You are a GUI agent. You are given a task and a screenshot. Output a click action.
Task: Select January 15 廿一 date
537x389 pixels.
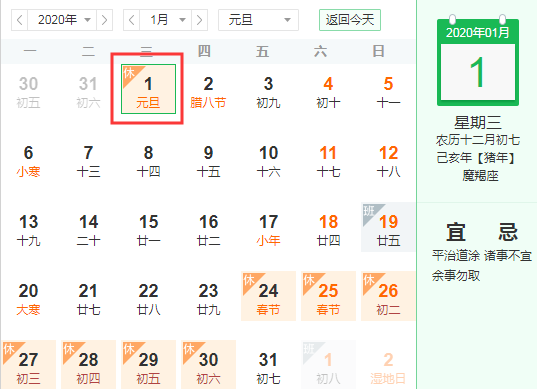148,230
